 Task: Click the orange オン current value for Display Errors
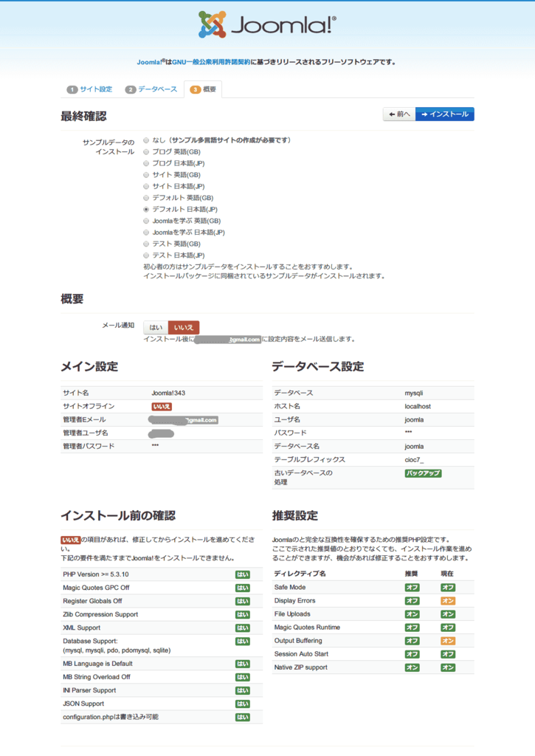pyautogui.click(x=448, y=601)
